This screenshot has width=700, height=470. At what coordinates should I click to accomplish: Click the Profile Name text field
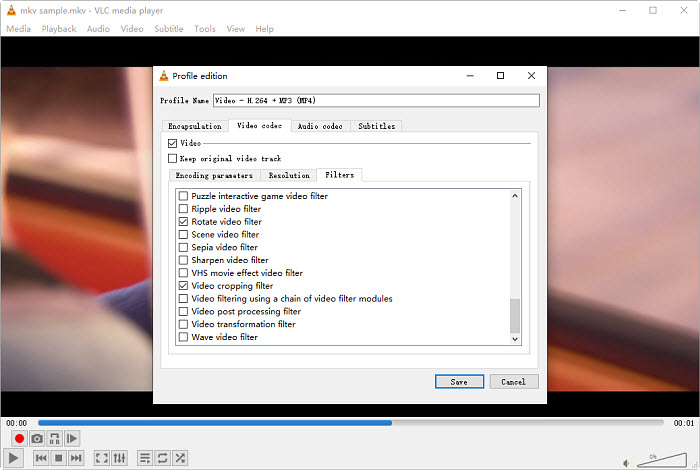point(375,101)
